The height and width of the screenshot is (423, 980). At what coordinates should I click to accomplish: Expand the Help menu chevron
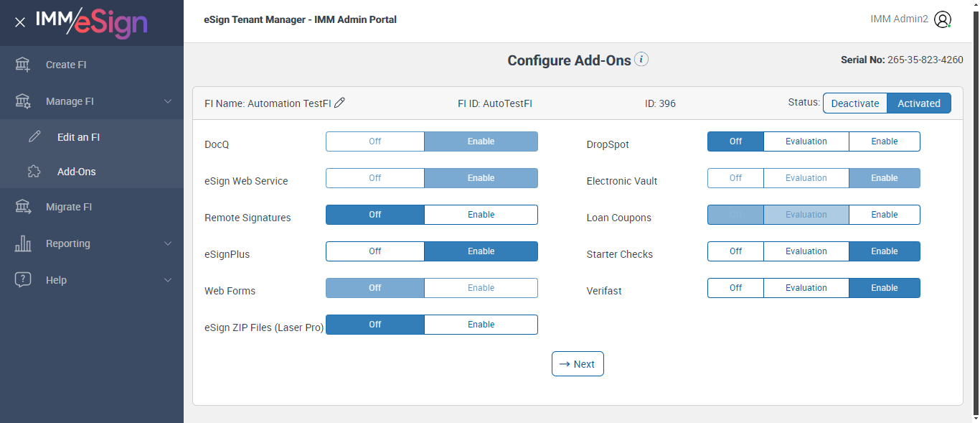click(168, 280)
